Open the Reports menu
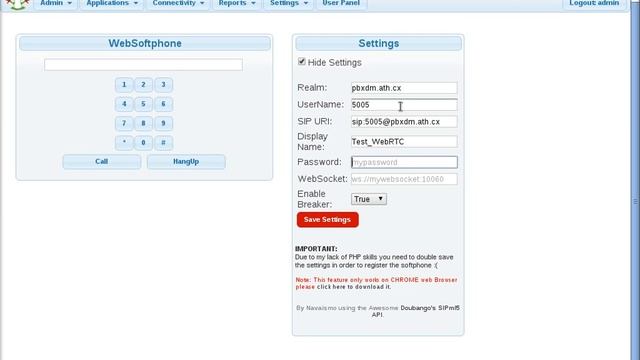Screen dimensions: 640x360 pyautogui.click(x=237, y=4)
